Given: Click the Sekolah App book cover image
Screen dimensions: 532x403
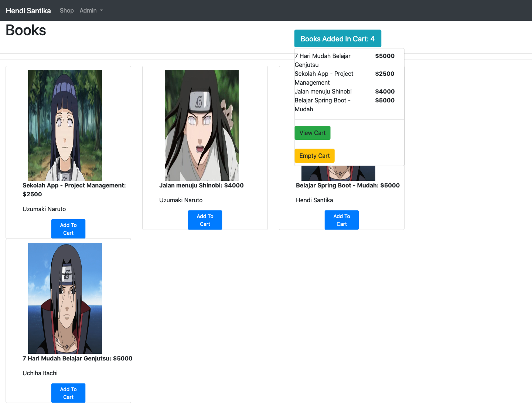Looking at the screenshot, I should [x=65, y=125].
